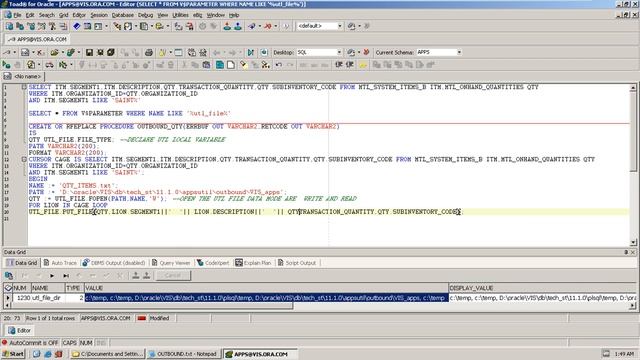
Task: Open the default workspace dropdown
Action: 340,26
